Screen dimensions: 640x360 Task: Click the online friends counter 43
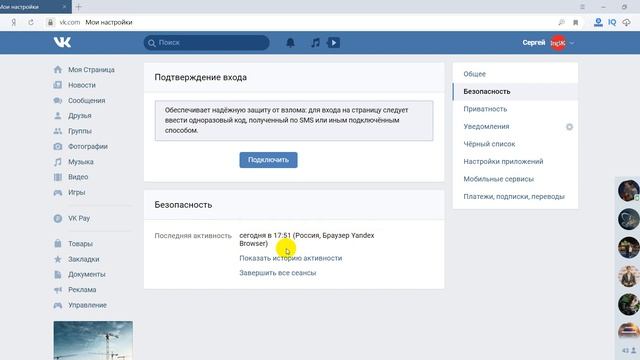coord(628,351)
